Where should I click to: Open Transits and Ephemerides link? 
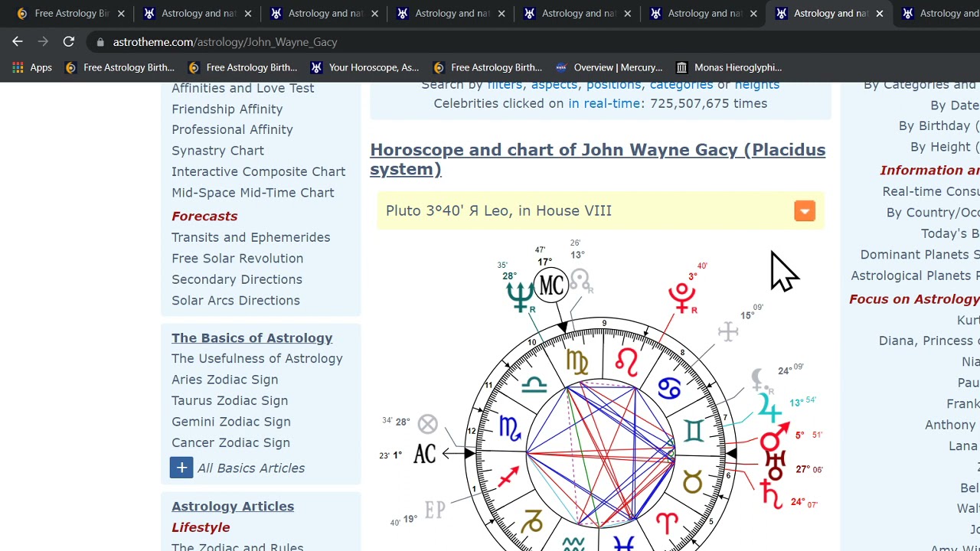[251, 237]
